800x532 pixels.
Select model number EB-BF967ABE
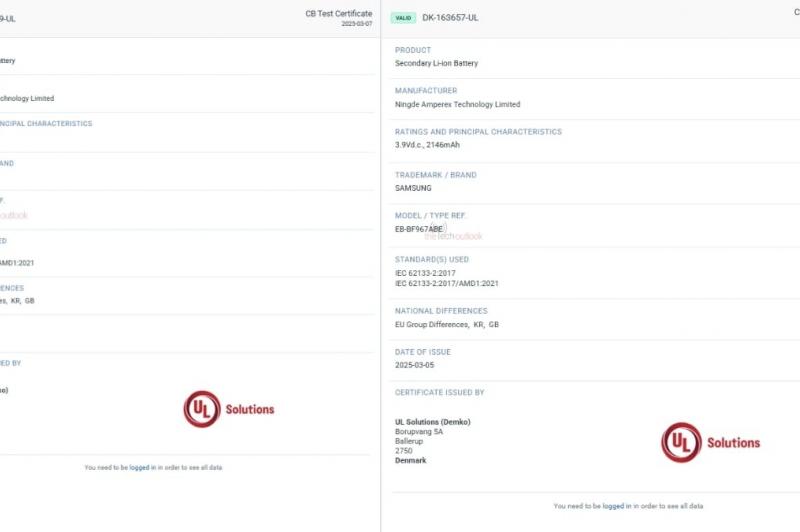tap(419, 230)
